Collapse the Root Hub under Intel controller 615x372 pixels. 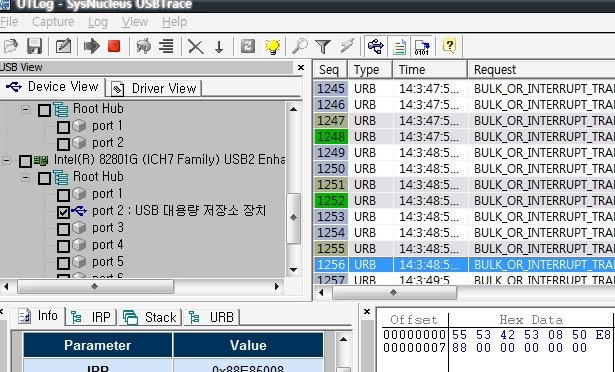pyautogui.click(x=25, y=177)
